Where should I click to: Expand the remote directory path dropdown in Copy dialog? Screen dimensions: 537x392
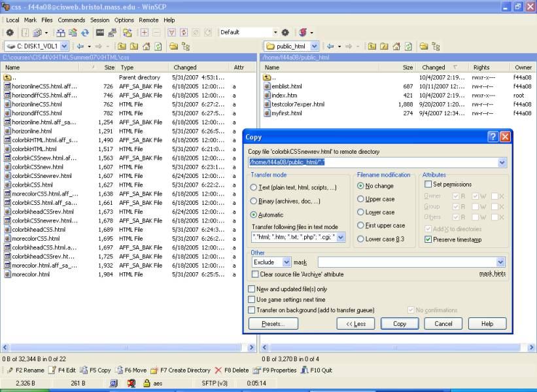(x=502, y=162)
